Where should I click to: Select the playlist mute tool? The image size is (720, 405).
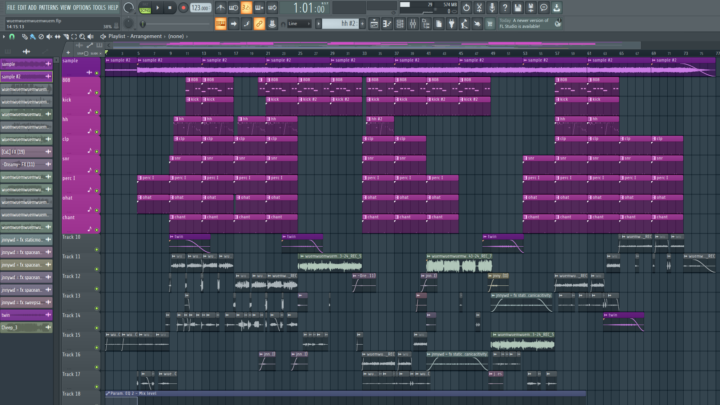coord(49,37)
